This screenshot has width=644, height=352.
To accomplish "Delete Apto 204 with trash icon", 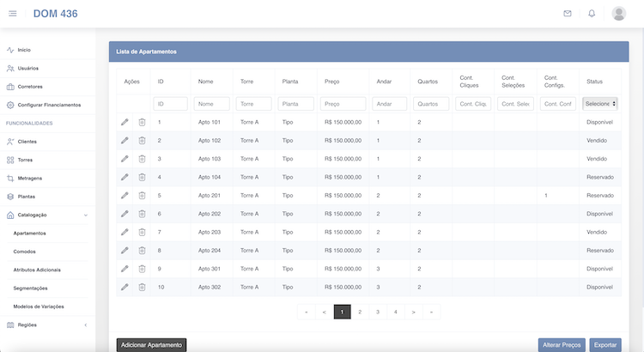I will tap(142, 250).
